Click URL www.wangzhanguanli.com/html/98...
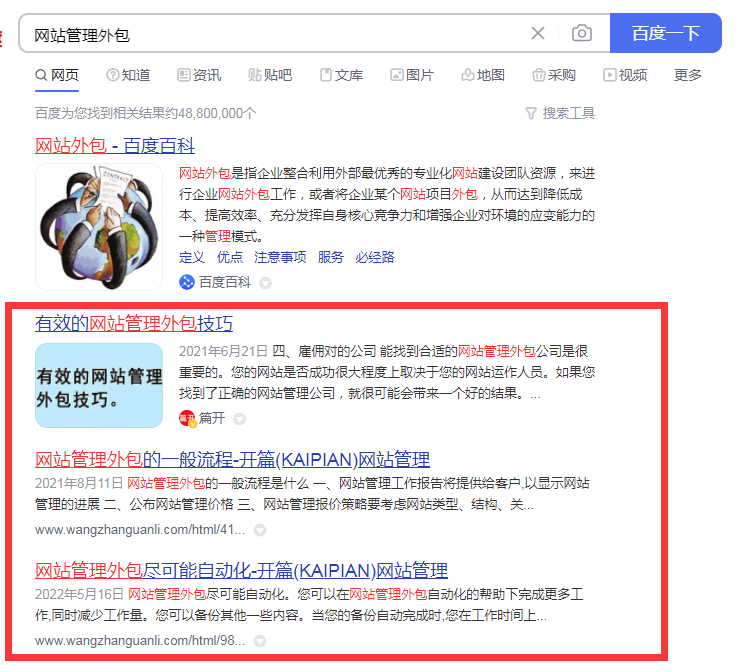746x672 pixels. tap(140, 641)
